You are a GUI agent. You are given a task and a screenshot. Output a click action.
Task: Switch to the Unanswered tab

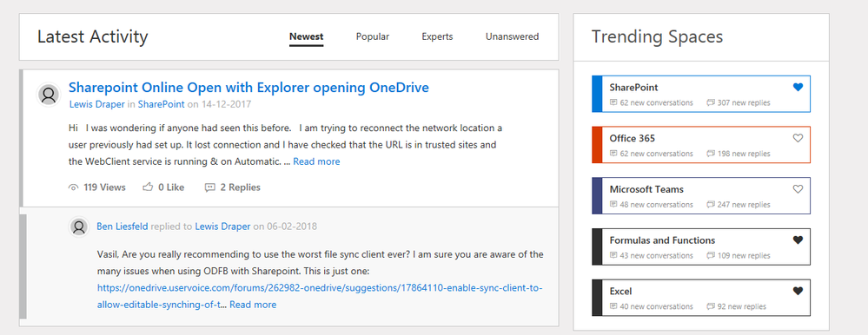tap(512, 37)
